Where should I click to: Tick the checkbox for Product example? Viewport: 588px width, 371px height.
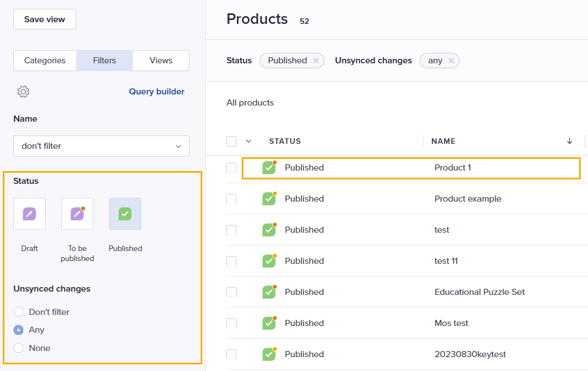point(231,199)
